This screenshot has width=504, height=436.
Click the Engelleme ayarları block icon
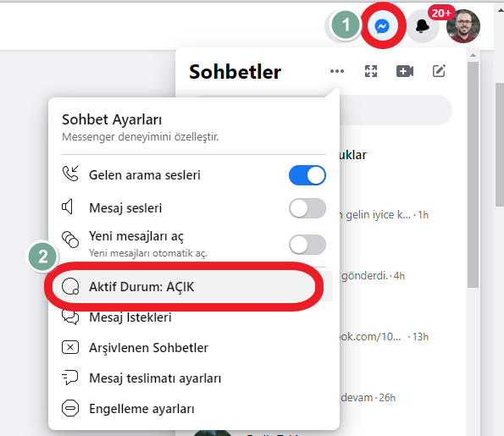coord(70,408)
